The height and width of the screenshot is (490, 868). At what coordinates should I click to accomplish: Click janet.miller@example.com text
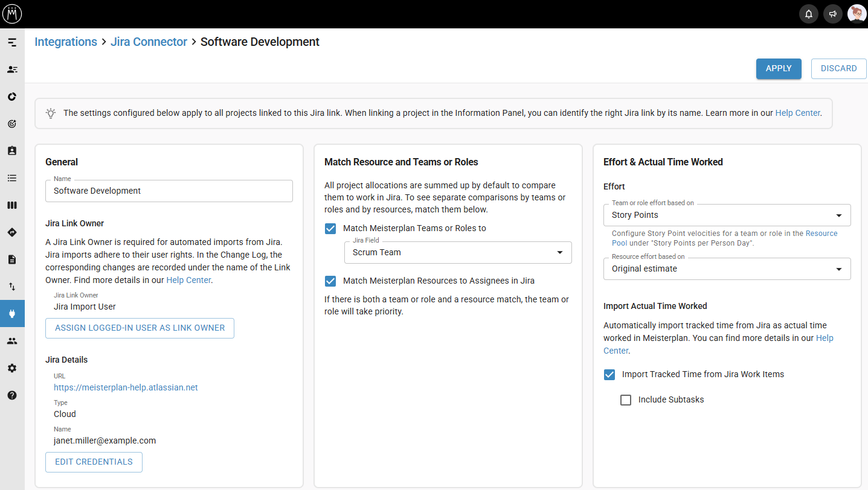click(105, 441)
